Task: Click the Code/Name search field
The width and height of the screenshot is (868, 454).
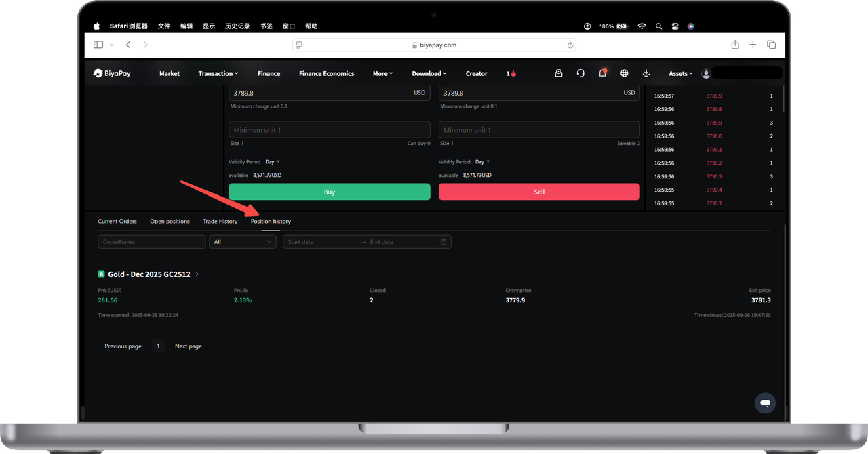Action: coord(151,242)
